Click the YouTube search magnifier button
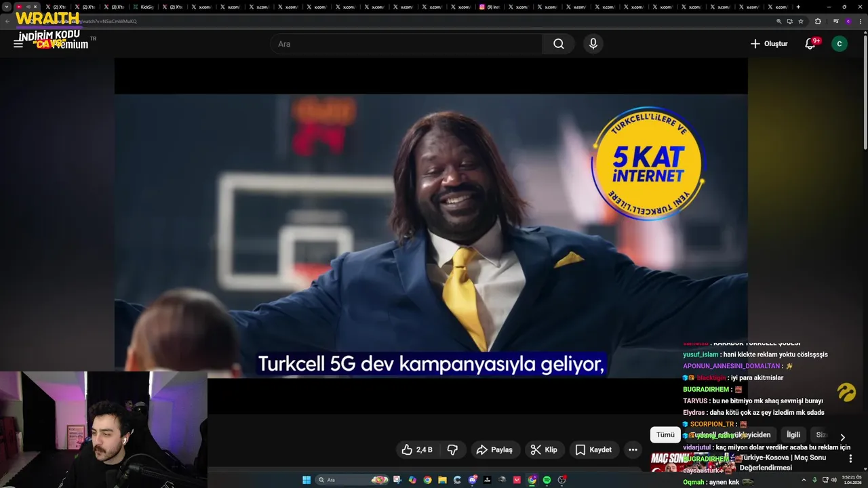 pos(558,43)
